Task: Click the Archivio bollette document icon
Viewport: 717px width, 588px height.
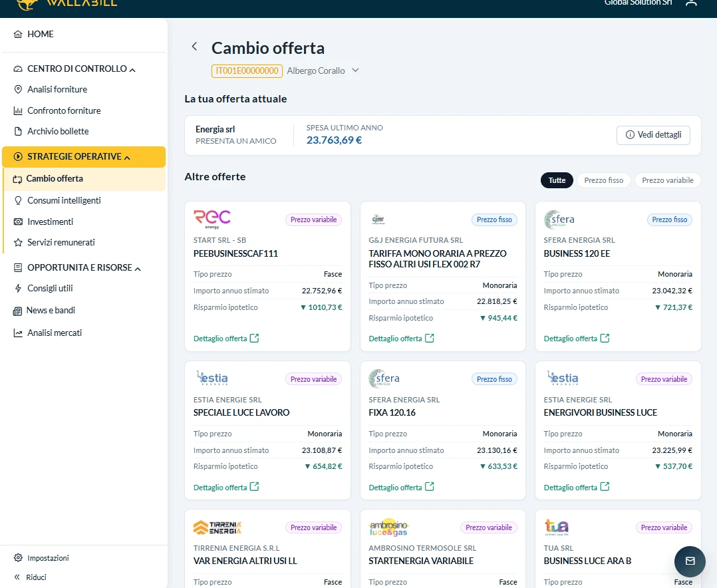Action: [x=18, y=132]
